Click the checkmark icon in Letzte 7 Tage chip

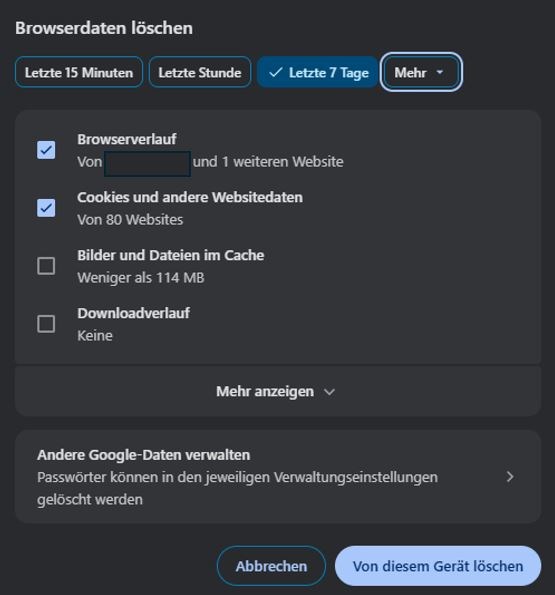[275, 72]
